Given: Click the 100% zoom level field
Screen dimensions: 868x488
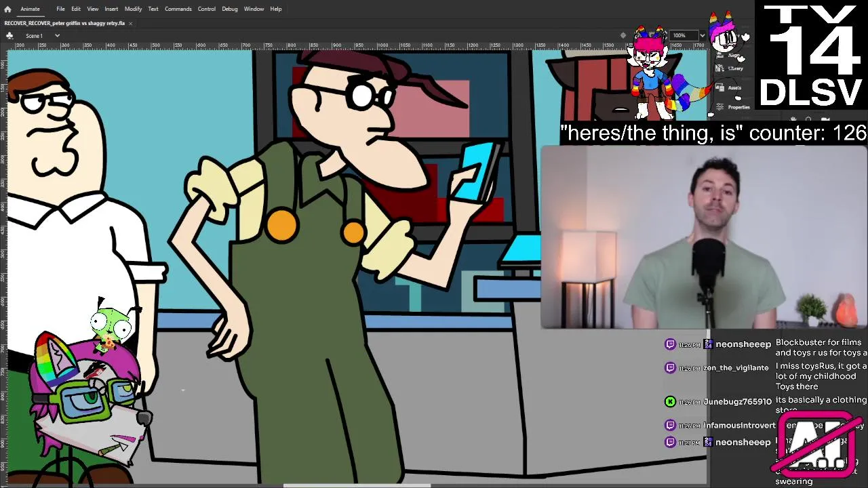Looking at the screenshot, I should 682,35.
